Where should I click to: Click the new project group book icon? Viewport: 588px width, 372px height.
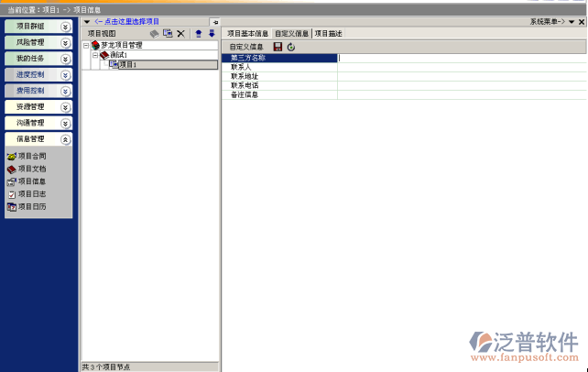pyautogui.click(x=155, y=34)
